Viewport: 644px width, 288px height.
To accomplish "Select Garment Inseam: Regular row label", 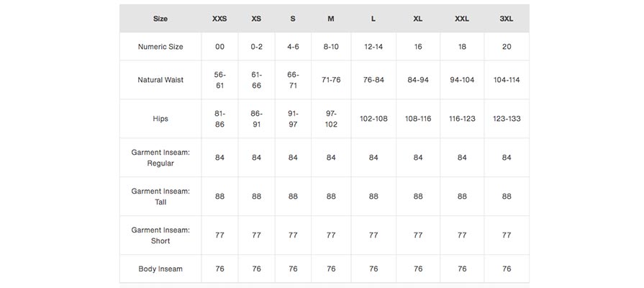I will pos(160,158).
